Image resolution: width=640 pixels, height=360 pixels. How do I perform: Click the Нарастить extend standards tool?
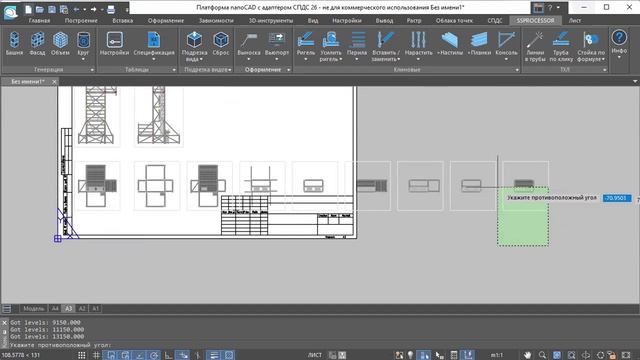[x=418, y=44]
